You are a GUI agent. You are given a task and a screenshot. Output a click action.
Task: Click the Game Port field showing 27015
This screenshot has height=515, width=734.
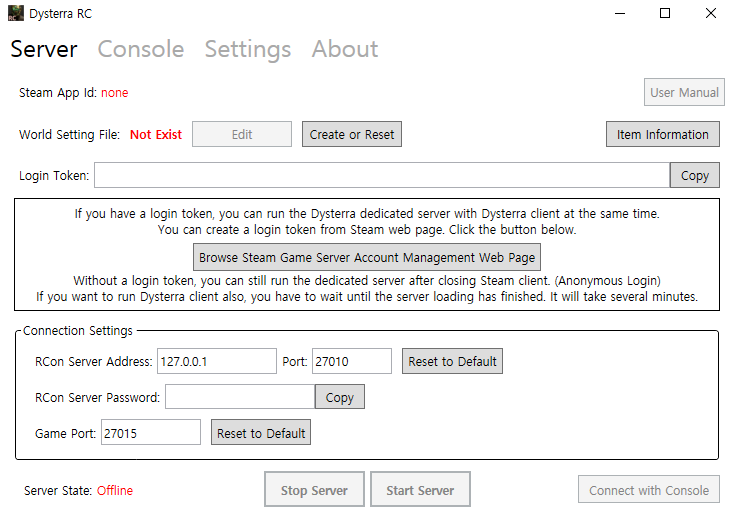tap(150, 433)
